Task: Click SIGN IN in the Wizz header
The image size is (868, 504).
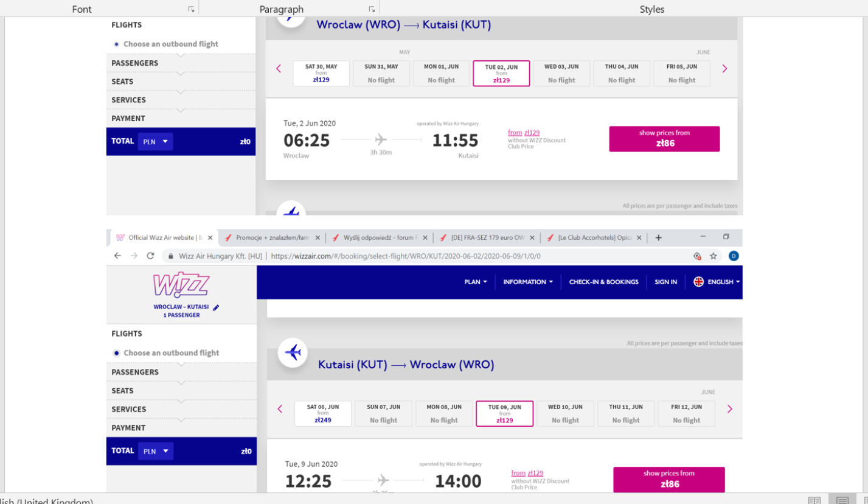Action: coord(665,282)
